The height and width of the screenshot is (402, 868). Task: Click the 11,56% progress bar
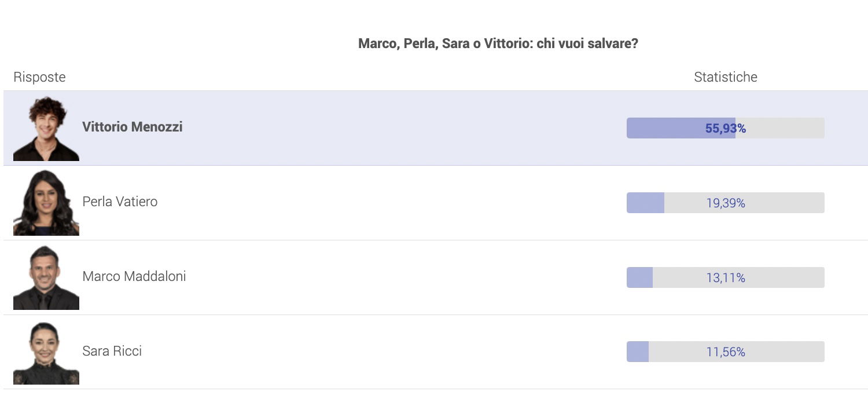[726, 352]
